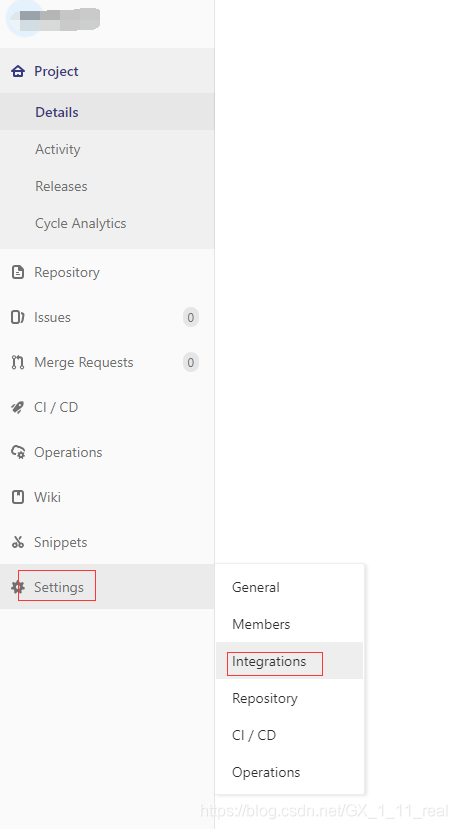Open Cycle Analytics
Viewport: 457px width, 829px height.
pos(80,223)
